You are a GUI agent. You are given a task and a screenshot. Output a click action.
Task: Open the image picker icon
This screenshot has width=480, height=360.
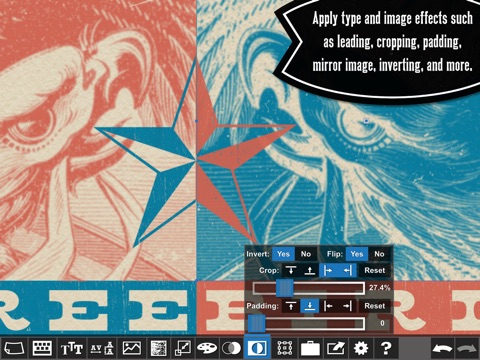[x=132, y=348]
